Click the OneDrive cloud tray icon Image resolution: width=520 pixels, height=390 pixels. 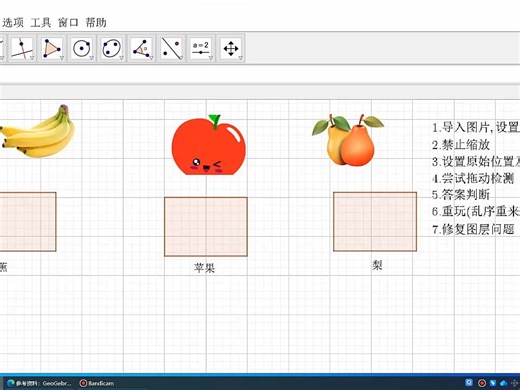pos(504,383)
